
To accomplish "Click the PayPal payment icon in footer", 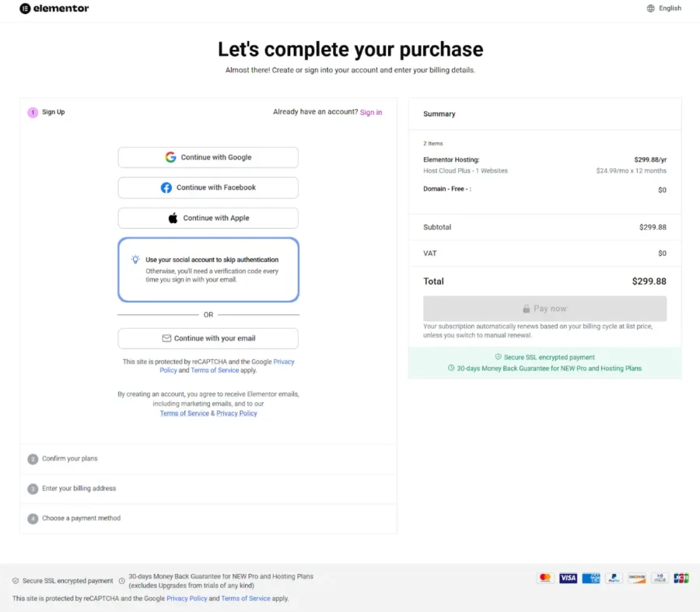I will (614, 578).
